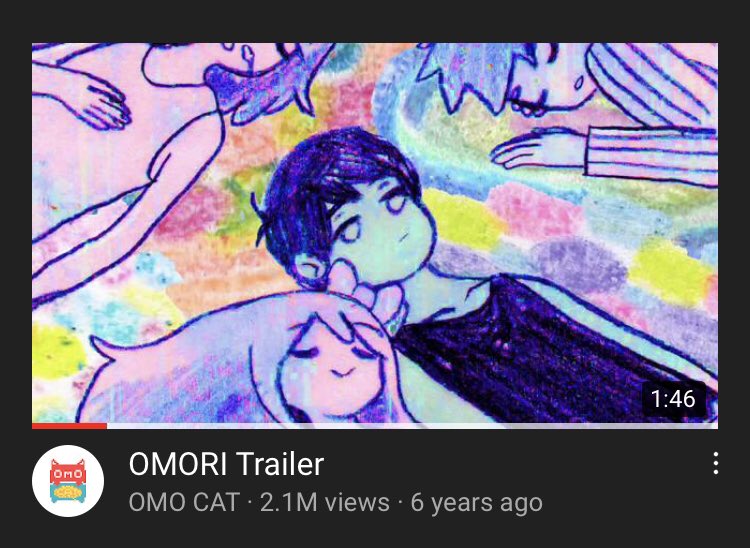The image size is (750, 548).
Task: Click the 1:46 duration badge
Action: coord(673,399)
